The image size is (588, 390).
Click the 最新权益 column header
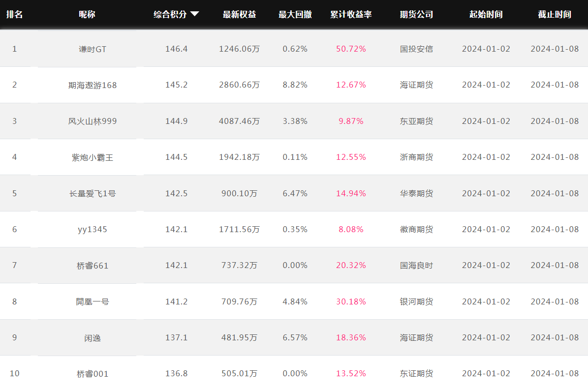pyautogui.click(x=239, y=14)
